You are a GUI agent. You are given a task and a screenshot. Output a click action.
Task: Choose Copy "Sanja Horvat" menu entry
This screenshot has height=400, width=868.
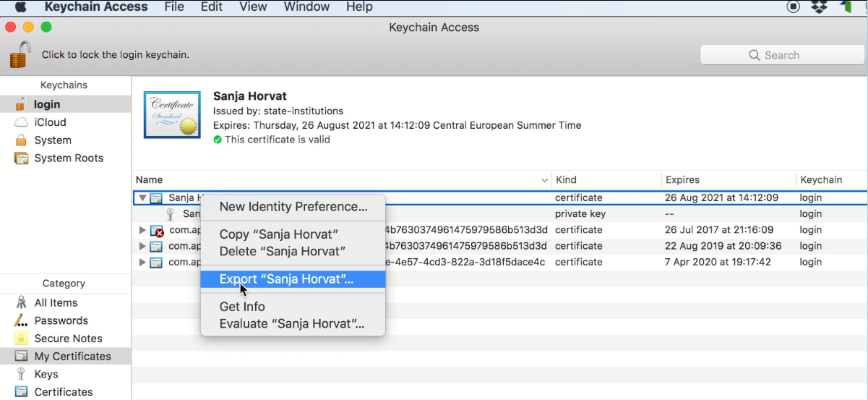point(293,234)
